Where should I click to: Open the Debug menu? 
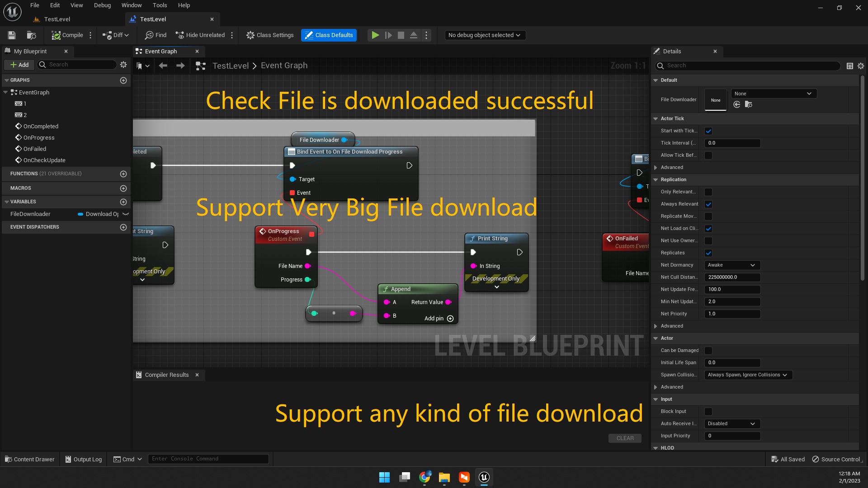pyautogui.click(x=102, y=5)
